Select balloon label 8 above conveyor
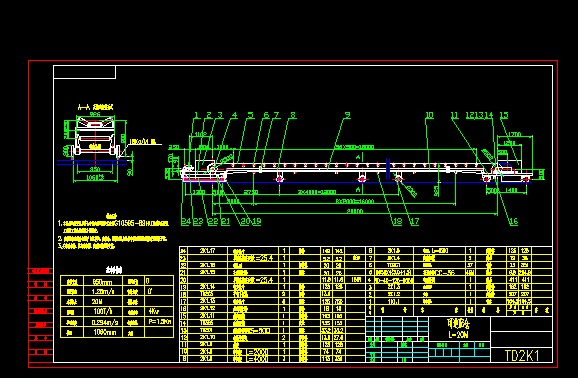This screenshot has width=578, height=378. [x=293, y=115]
